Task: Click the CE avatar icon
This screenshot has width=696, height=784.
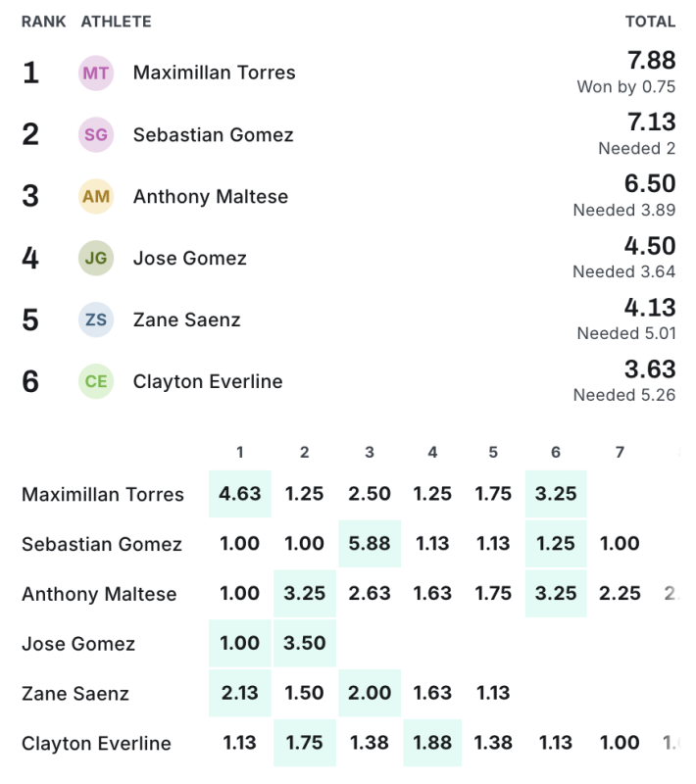Action: (96, 381)
